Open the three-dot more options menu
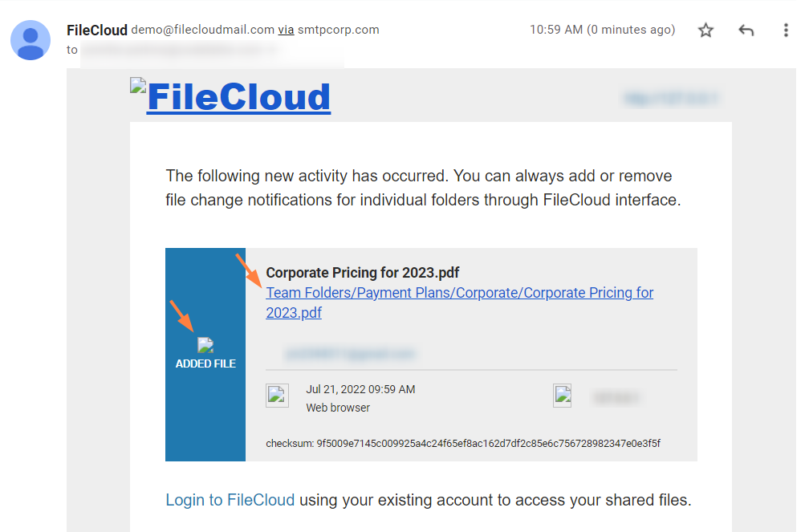Viewport: 805px width, 532px height. (786, 30)
